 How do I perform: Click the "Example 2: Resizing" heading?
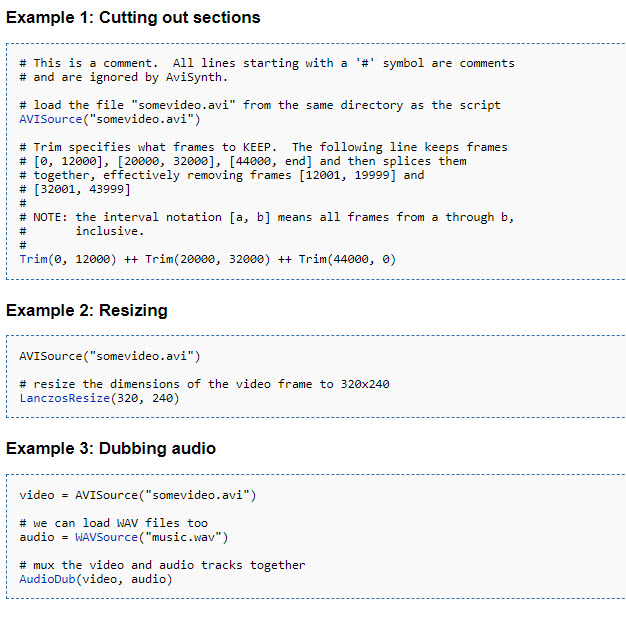coord(87,311)
